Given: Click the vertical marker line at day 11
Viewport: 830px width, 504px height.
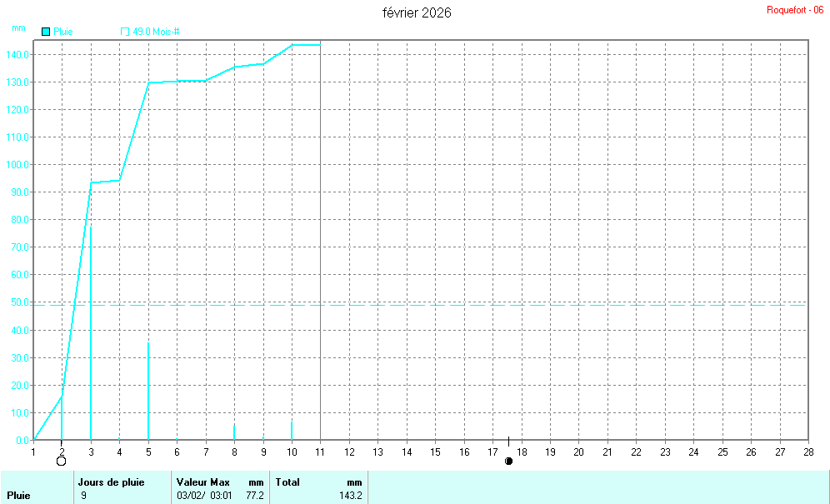Looking at the screenshot, I should pyautogui.click(x=321, y=250).
